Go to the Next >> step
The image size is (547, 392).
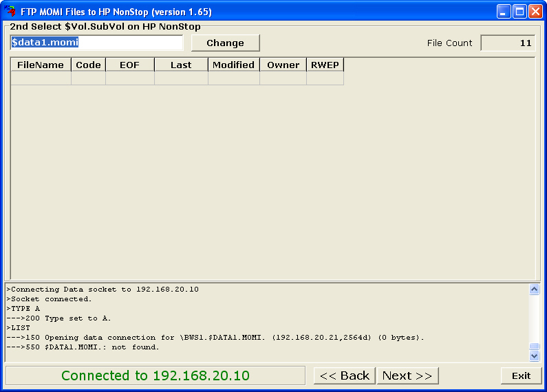pos(407,375)
